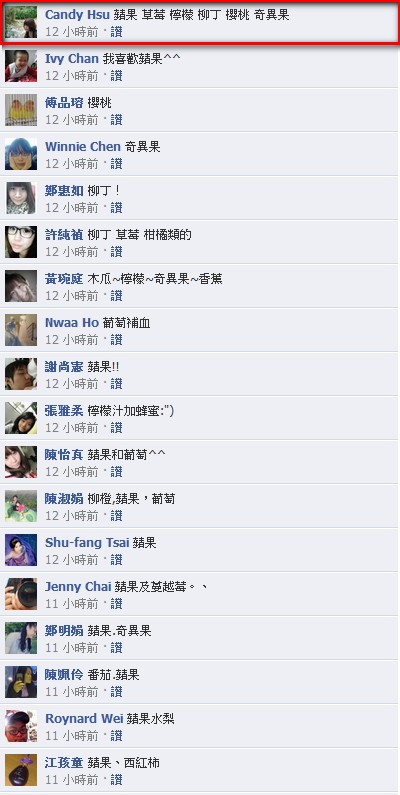
Task: Click the Winnie Chen name link
Action: tap(83, 147)
